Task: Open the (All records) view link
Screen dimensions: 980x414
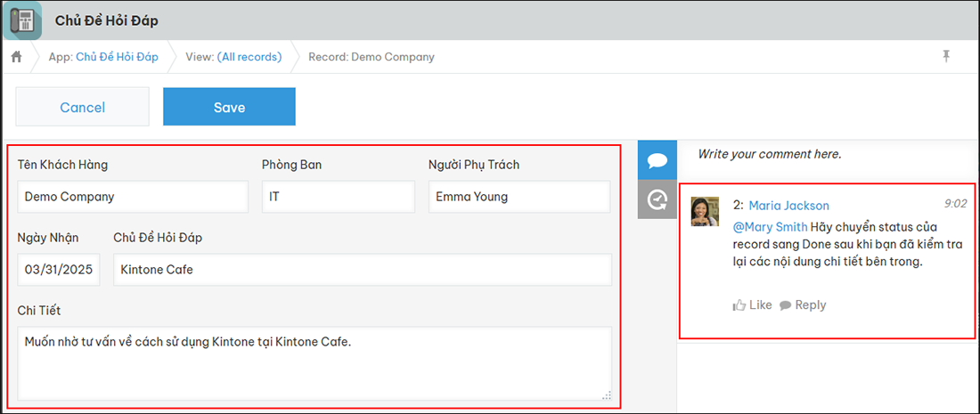Action: [x=249, y=57]
